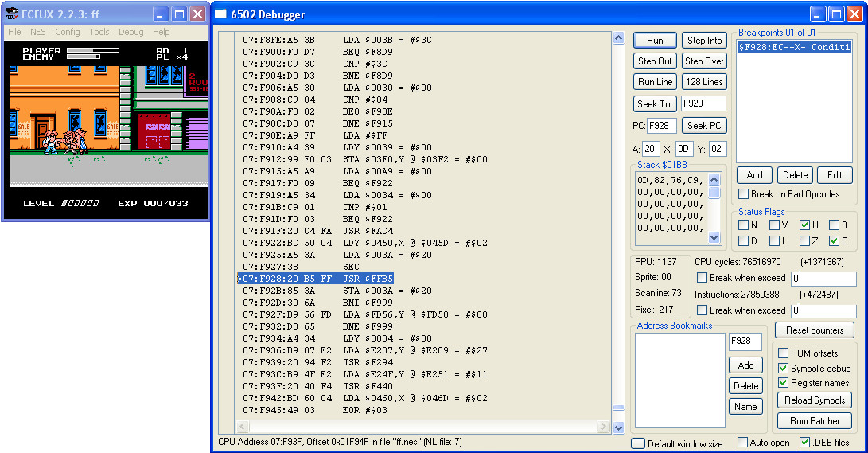Click the Step Out button

click(655, 61)
